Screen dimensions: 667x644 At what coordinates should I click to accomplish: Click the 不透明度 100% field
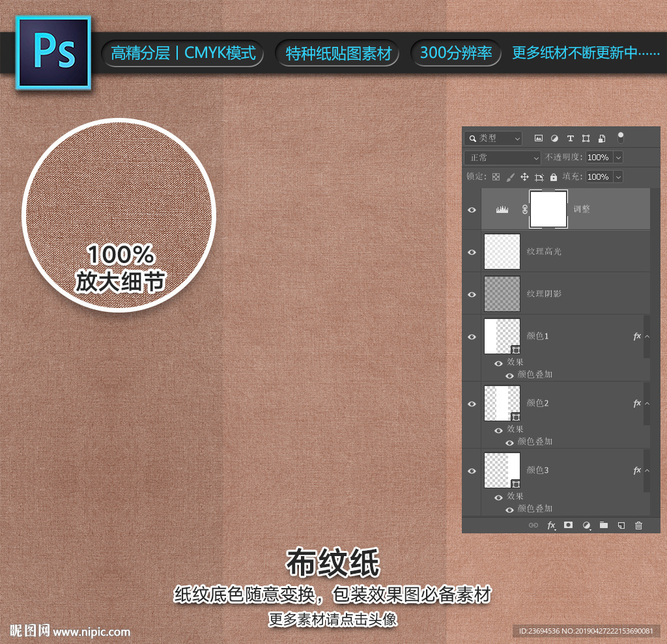[599, 158]
